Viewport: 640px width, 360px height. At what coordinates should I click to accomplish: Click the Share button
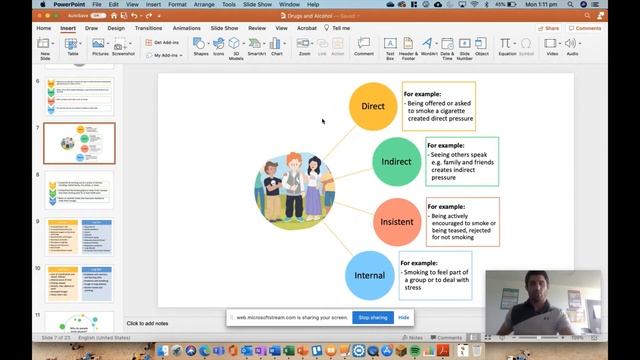point(548,28)
